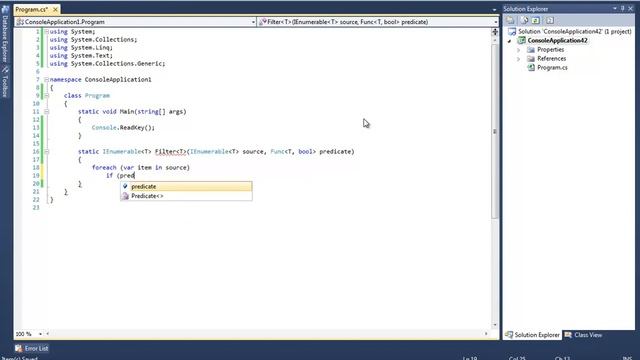This screenshot has width=640, height=360.
Task: Click the vertical scrollbar thumb in editor
Action: point(495,131)
